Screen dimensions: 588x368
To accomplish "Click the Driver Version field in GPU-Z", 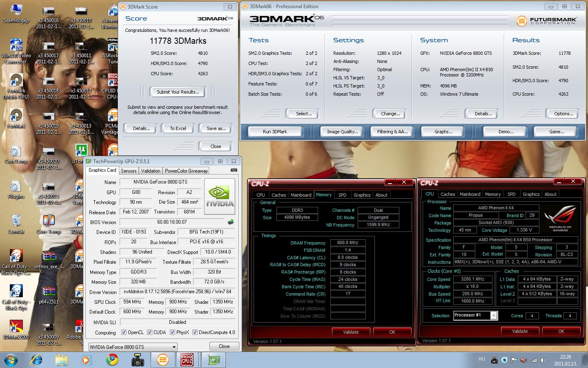I will [x=178, y=292].
